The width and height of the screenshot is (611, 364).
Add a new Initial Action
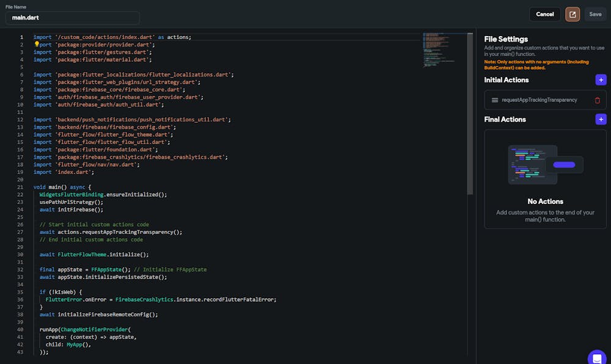click(601, 80)
